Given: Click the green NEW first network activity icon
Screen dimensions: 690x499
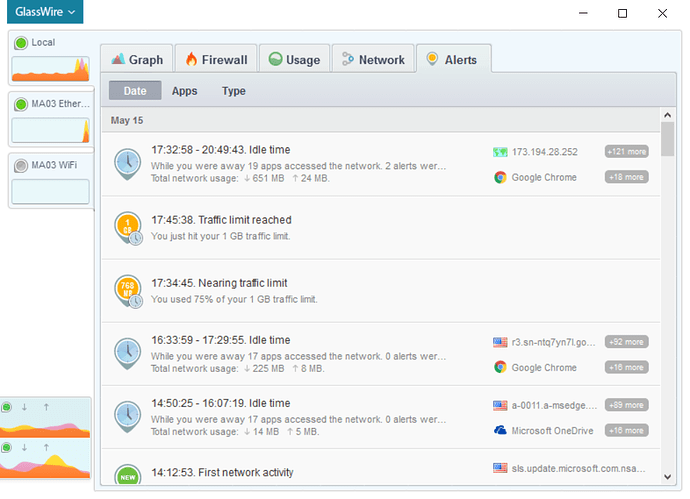Looking at the screenshot, I should [x=128, y=475].
